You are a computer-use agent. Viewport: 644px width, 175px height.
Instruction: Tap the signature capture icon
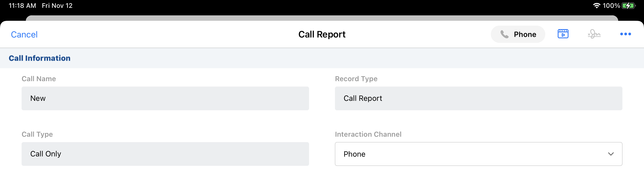tap(594, 34)
